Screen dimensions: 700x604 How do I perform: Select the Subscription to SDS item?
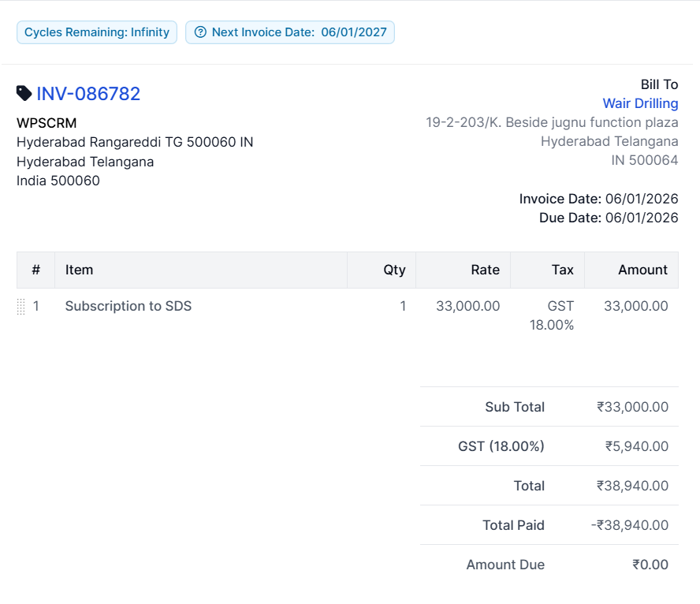pyautogui.click(x=128, y=306)
